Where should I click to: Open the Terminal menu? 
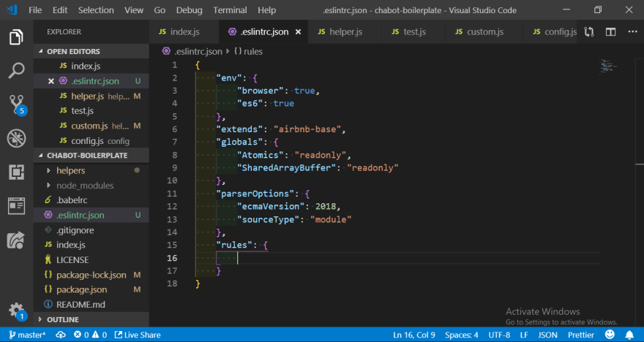(x=230, y=10)
